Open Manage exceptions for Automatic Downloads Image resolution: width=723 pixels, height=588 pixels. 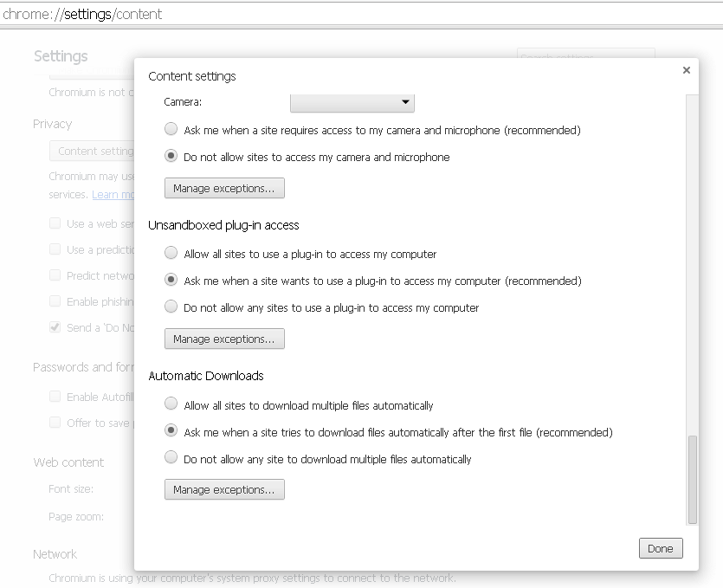(x=224, y=489)
